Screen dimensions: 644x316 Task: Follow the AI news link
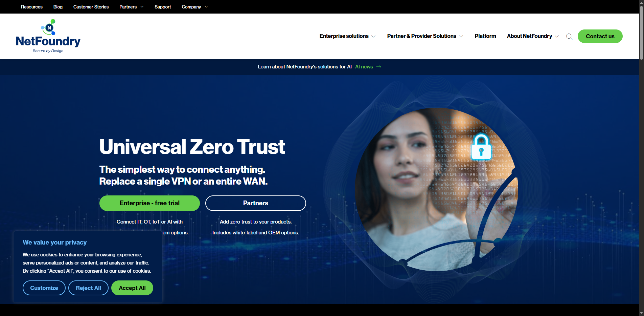coord(364,67)
